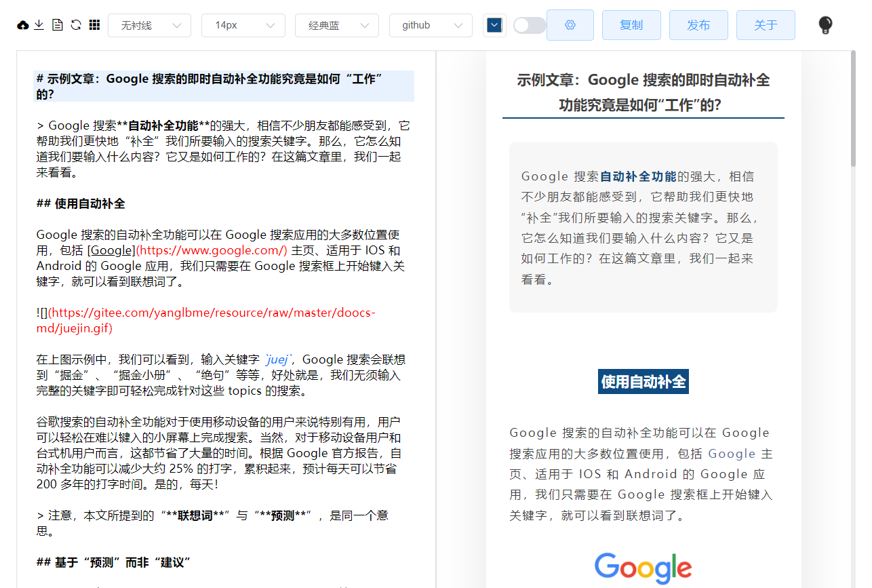Open settings via the gear button

tap(570, 25)
